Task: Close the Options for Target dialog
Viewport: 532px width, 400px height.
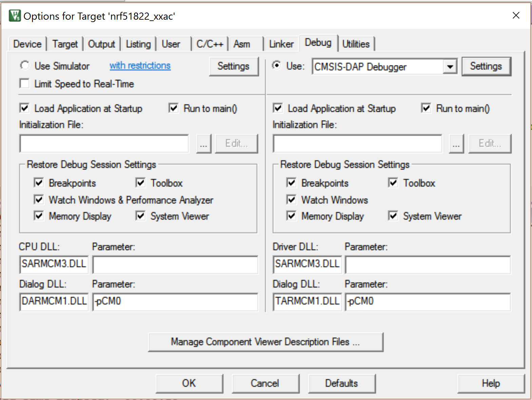Action: tap(516, 16)
